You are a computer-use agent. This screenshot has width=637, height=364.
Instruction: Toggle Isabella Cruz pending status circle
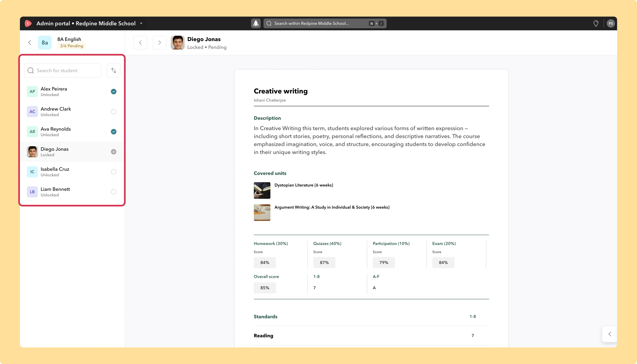(114, 172)
